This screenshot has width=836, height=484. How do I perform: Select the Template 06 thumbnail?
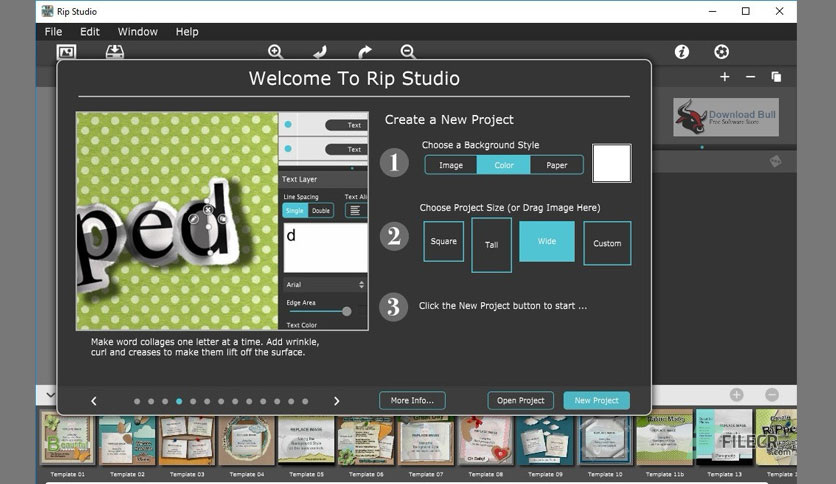(366, 439)
